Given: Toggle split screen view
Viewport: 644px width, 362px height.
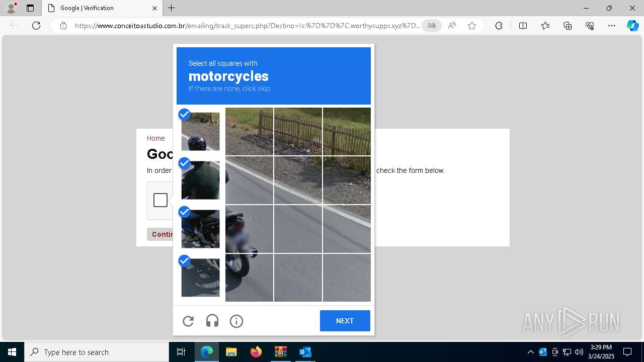Looking at the screenshot, I should pos(523,26).
